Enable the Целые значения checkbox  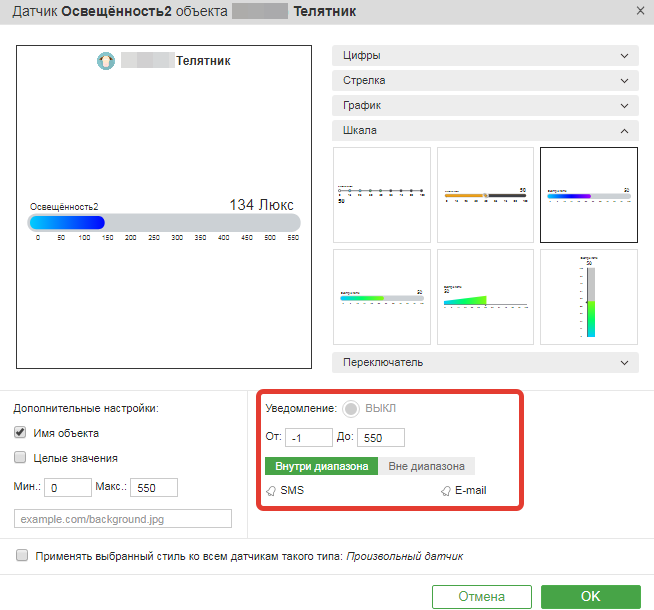20,458
